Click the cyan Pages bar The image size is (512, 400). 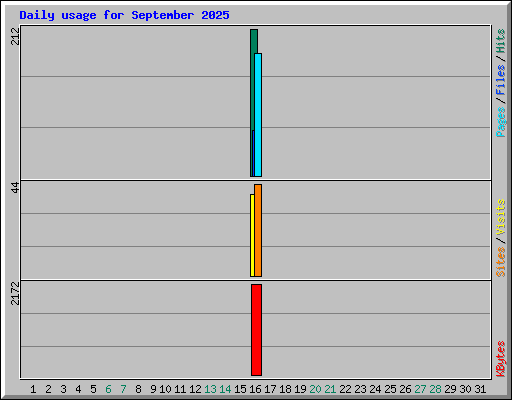pyautogui.click(x=258, y=115)
